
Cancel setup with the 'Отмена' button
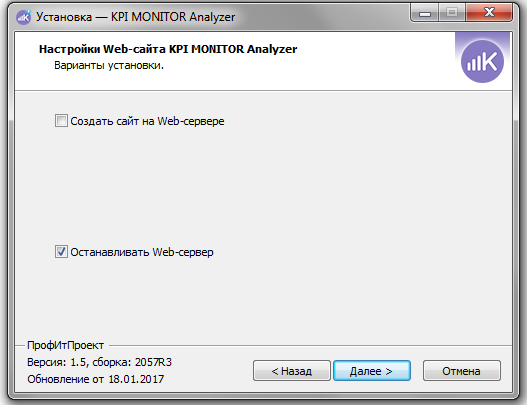click(x=461, y=371)
